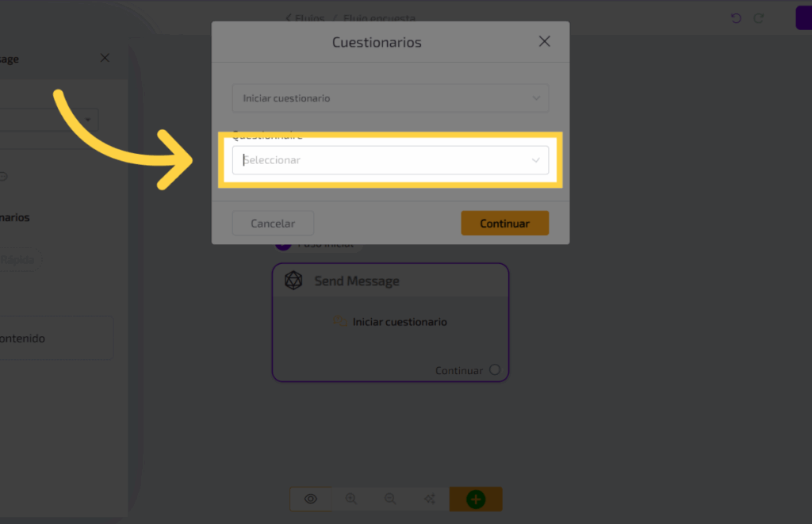
Task: Expand the Iniciar cuestionario dropdown
Action: click(390, 98)
